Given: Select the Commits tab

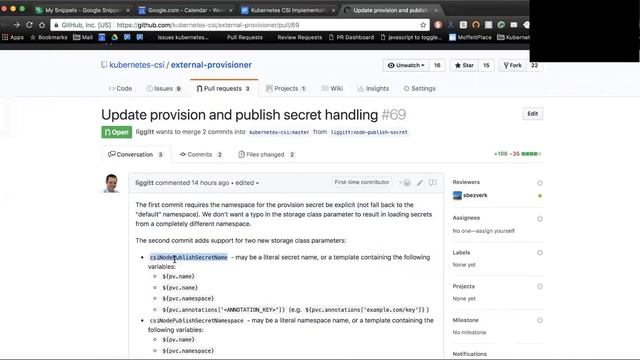Looking at the screenshot, I should click(201, 155).
